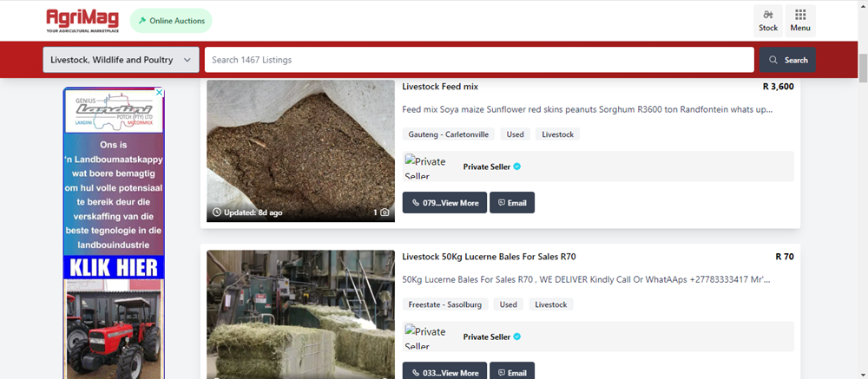868x379 pixels.
Task: Open 50Kg Lucerne Bales For Sales title
Action: pos(490,257)
